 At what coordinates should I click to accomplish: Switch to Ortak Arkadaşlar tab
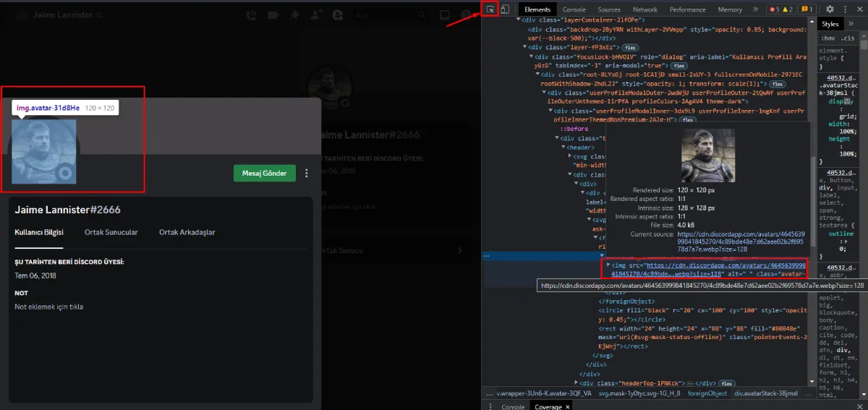point(187,232)
